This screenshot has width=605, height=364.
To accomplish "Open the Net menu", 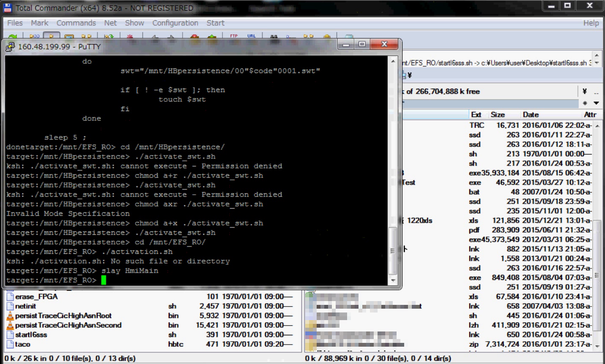I will (110, 23).
